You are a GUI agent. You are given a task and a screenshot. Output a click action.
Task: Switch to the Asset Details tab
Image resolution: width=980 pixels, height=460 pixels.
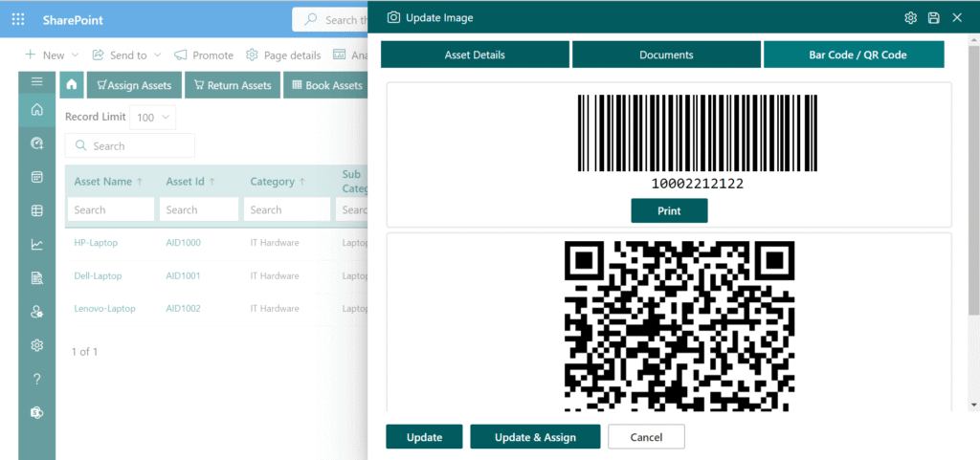coord(475,55)
